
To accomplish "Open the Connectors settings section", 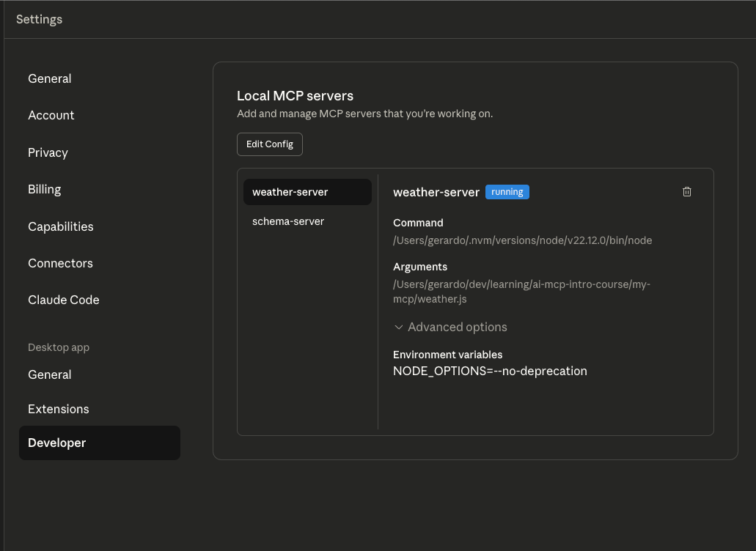I will point(60,263).
